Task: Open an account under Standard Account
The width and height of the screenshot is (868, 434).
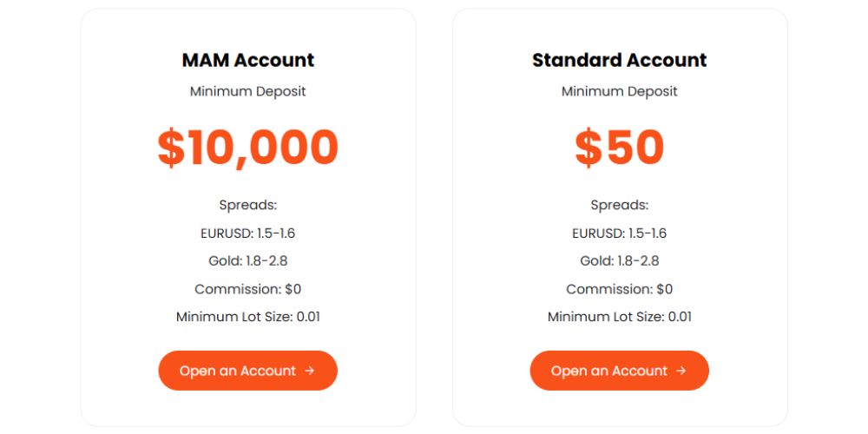Action: click(619, 371)
